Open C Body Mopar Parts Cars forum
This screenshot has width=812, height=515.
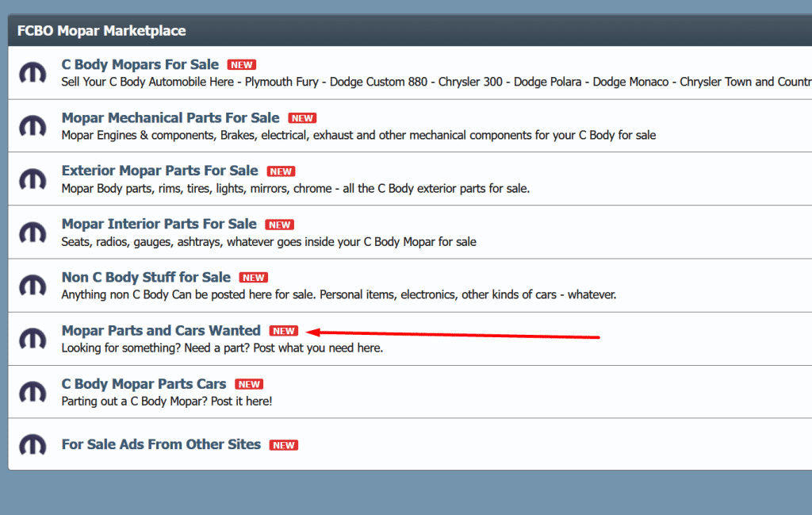tap(144, 384)
